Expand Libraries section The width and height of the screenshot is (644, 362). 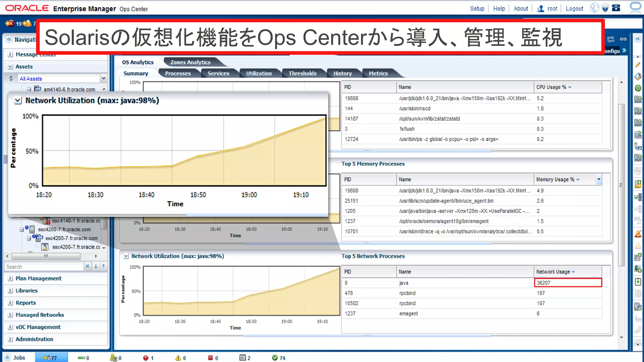click(x=10, y=291)
